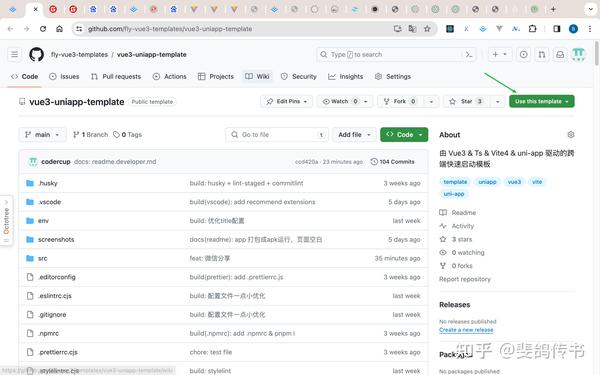Focus the Go to file field

tap(277, 135)
